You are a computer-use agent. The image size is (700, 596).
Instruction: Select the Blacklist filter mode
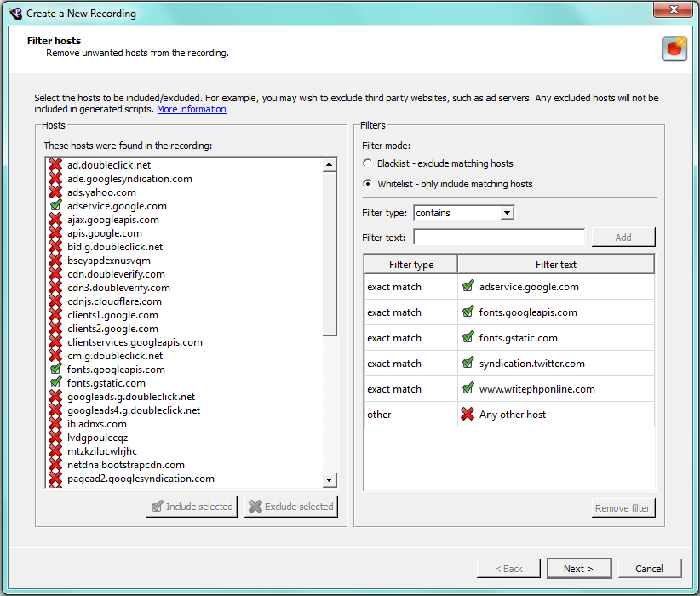pyautogui.click(x=367, y=163)
